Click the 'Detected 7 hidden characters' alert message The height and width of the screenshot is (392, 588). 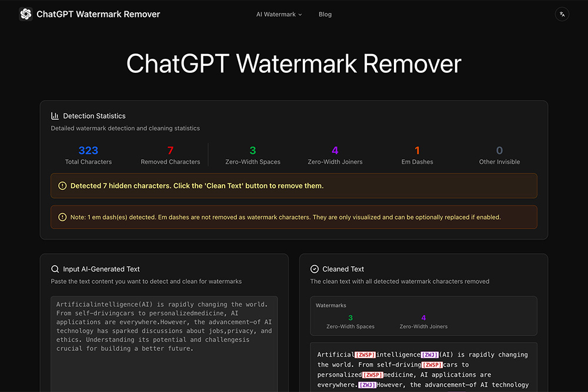point(196,186)
